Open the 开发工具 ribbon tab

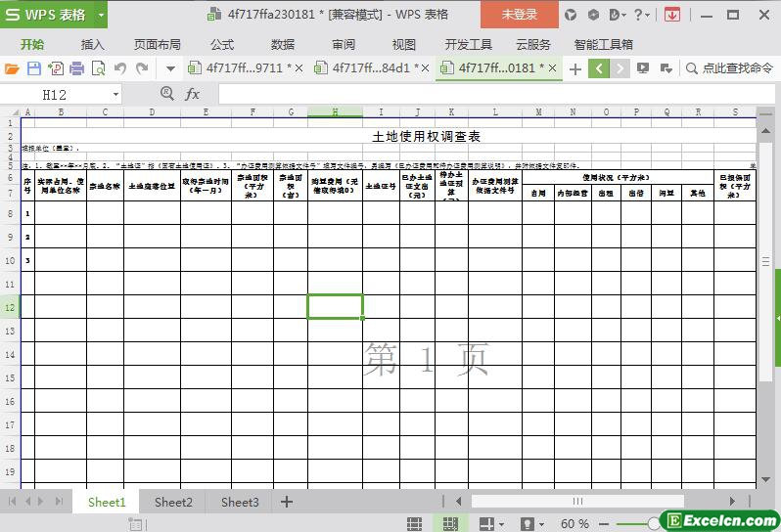[469, 45]
